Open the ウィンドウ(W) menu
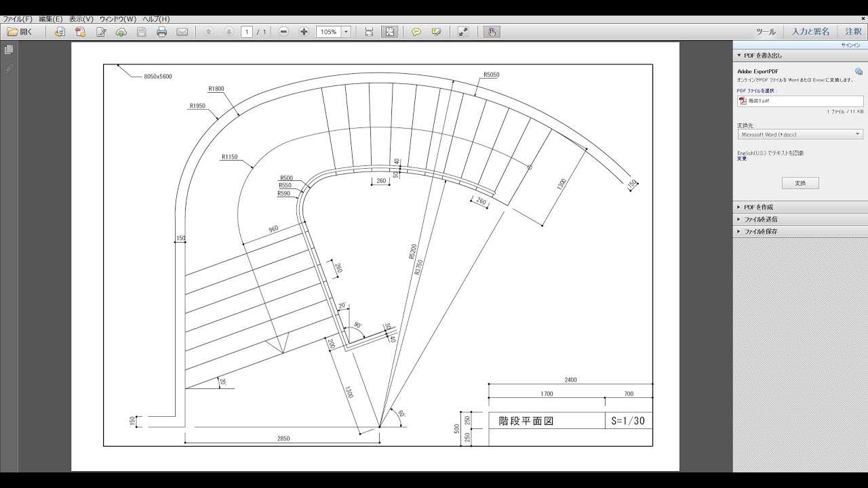Screen dimensions: 868x488 [x=118, y=19]
